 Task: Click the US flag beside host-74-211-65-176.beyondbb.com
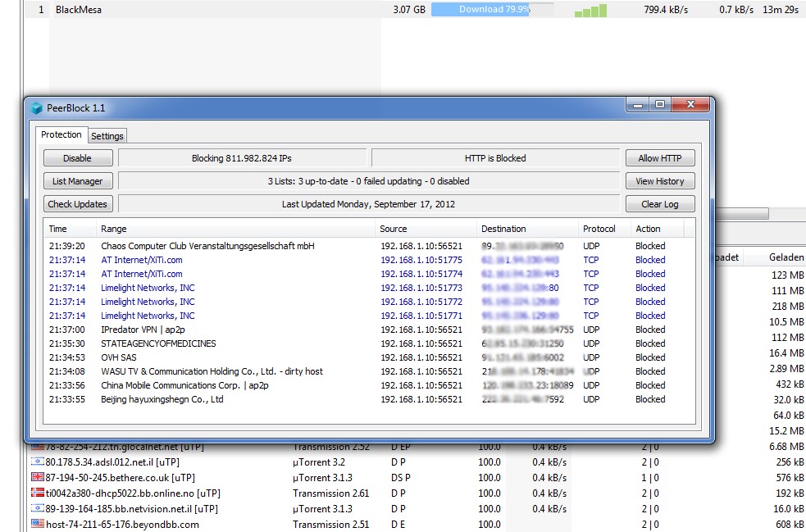pyautogui.click(x=37, y=524)
